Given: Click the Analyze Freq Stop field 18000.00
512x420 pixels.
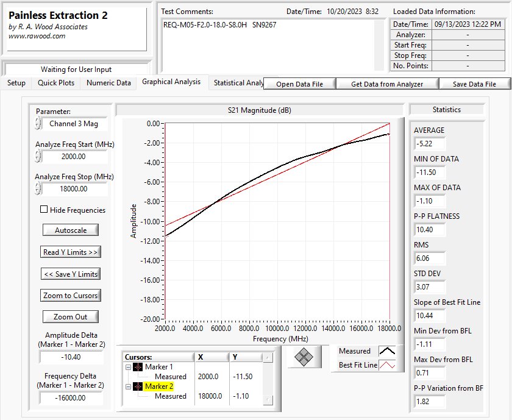Looking at the screenshot, I should (x=75, y=189).
